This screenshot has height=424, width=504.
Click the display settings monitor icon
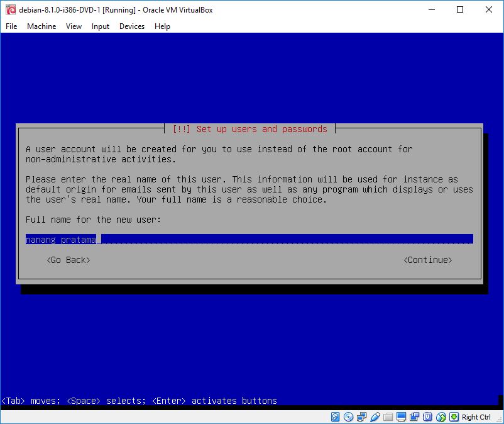coord(401,417)
